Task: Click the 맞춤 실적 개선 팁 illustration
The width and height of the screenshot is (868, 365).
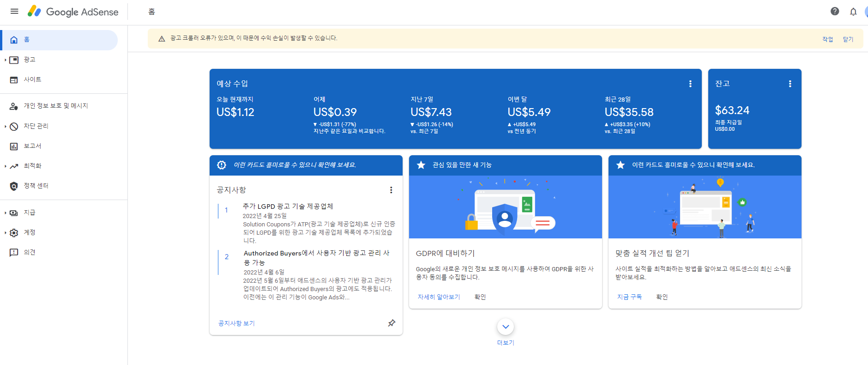Action: pos(705,207)
